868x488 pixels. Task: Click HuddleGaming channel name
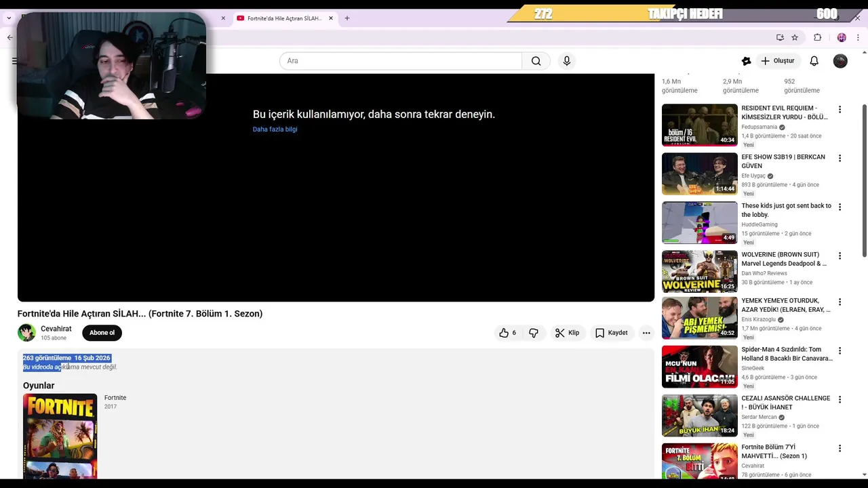tap(759, 224)
